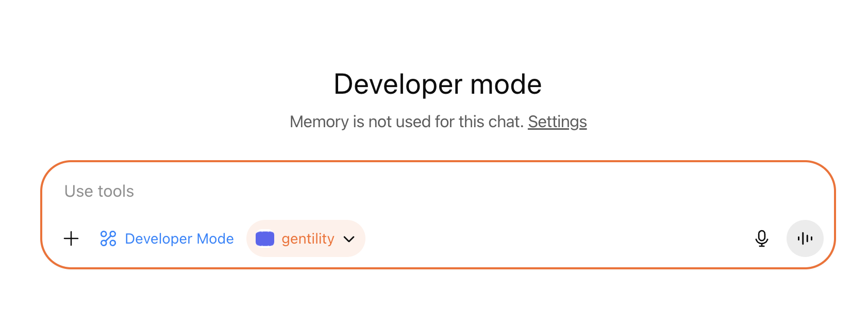868x309 pixels.
Task: Toggle dictation using the microphone control
Action: tap(761, 238)
